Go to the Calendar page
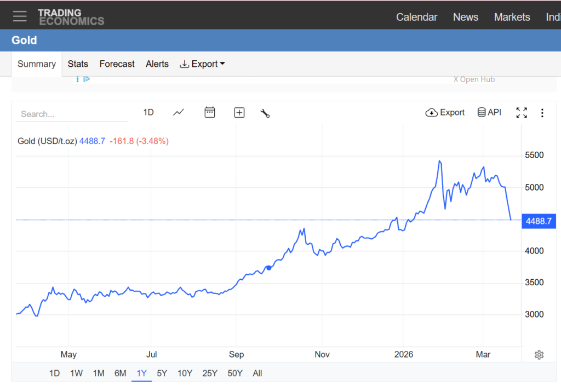This screenshot has width=561, height=392. (x=416, y=17)
